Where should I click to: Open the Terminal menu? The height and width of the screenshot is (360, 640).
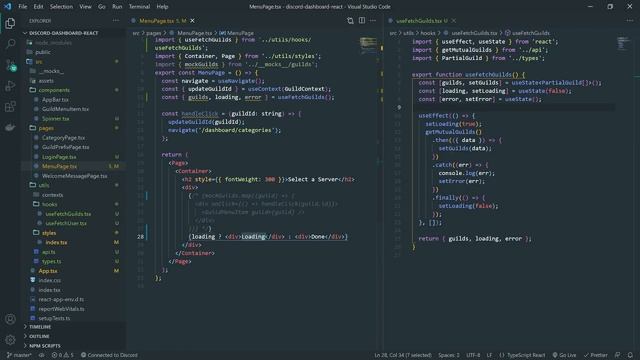[x=139, y=7]
